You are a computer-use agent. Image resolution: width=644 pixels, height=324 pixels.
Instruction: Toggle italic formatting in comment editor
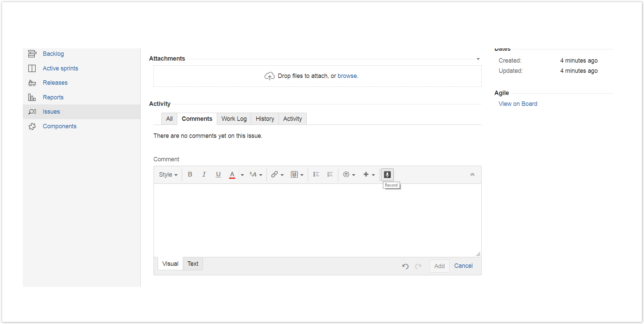(x=204, y=175)
